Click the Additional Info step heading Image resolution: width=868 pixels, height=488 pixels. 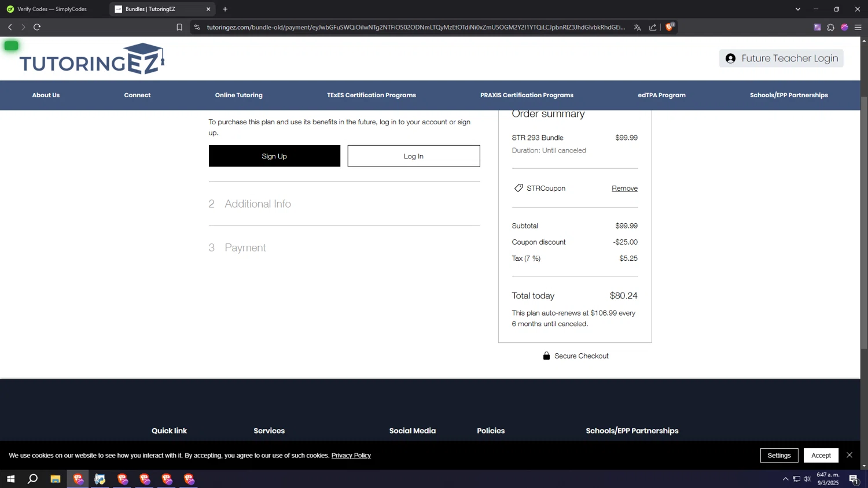[x=258, y=204]
